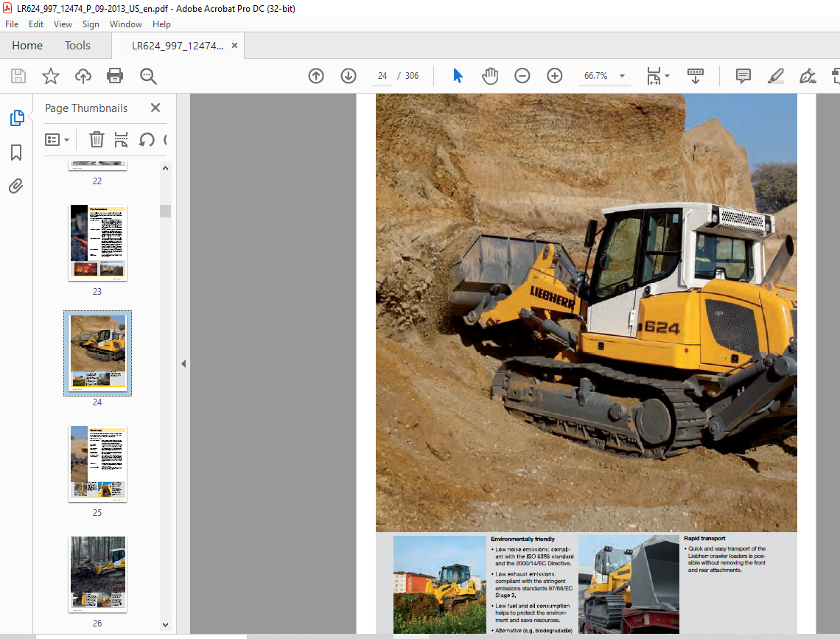840x639 pixels.
Task: Print the document with printer icon
Action: pos(115,76)
